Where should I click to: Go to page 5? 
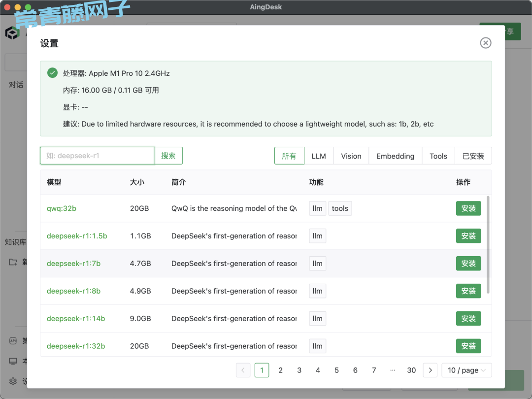[x=336, y=370]
